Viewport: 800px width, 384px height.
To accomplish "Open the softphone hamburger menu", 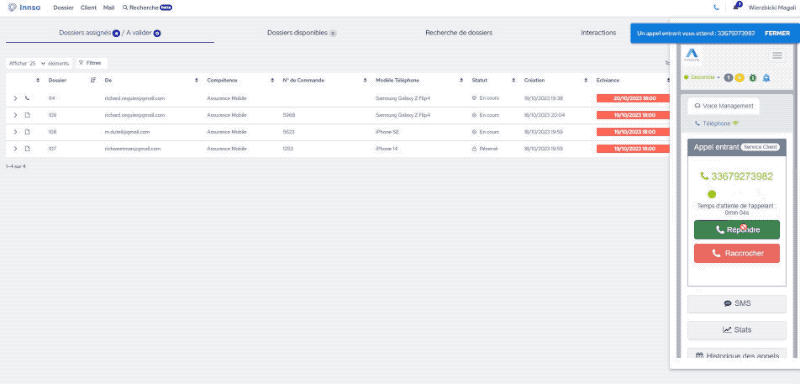I will click(x=777, y=56).
